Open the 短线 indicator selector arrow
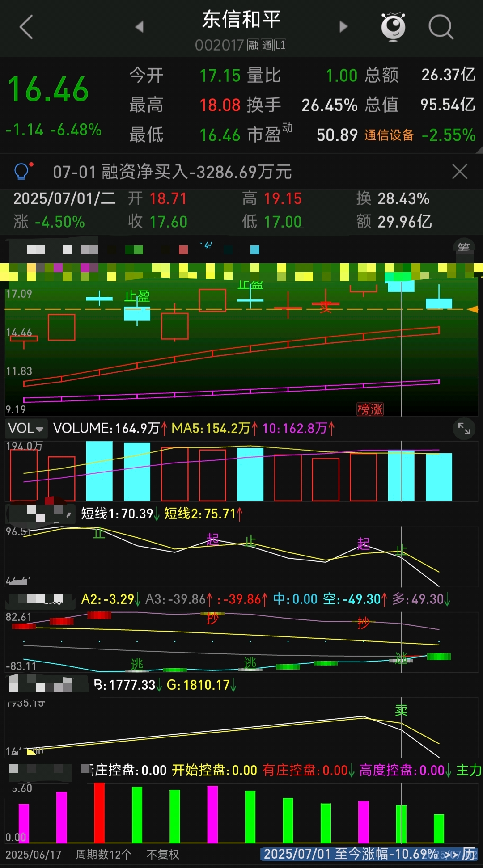 [69, 515]
